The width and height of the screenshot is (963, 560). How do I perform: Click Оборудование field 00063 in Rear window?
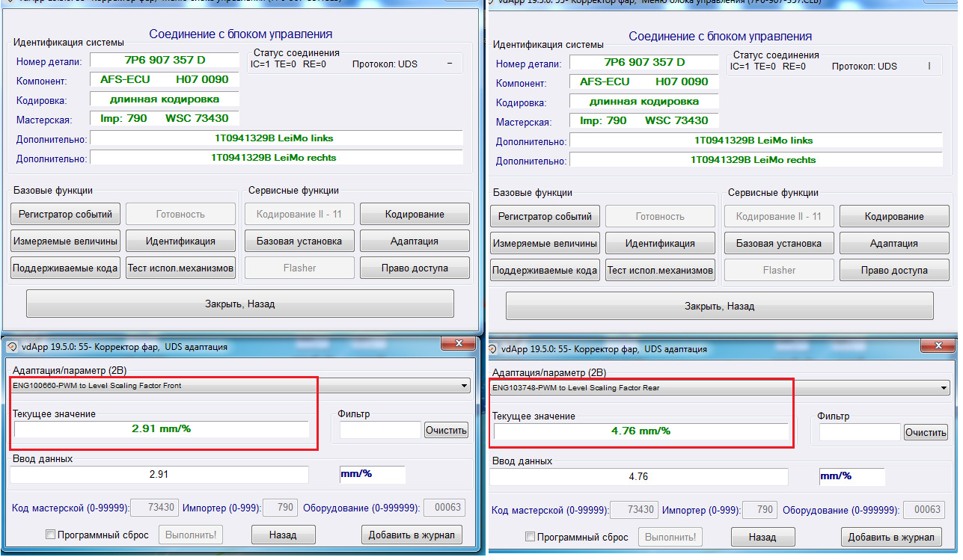click(924, 510)
